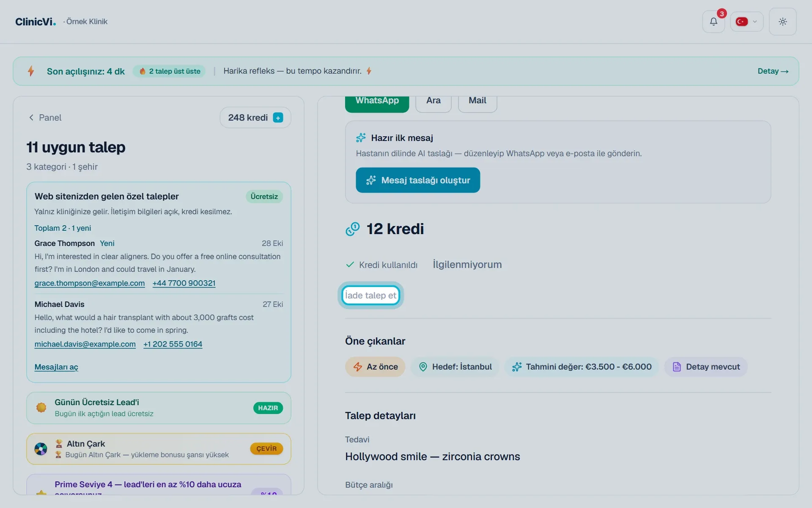Open the notifications bell
This screenshot has height=508, width=812.
pos(713,22)
